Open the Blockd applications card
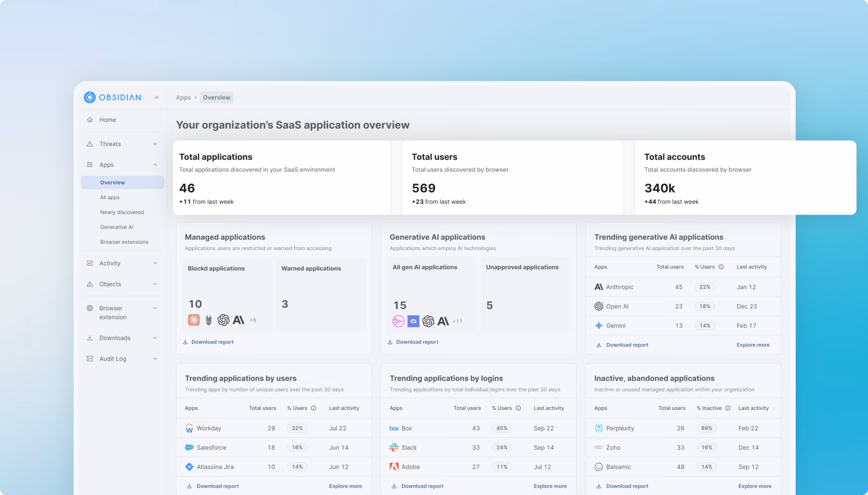Screen dimensions: 868x495 [227, 294]
